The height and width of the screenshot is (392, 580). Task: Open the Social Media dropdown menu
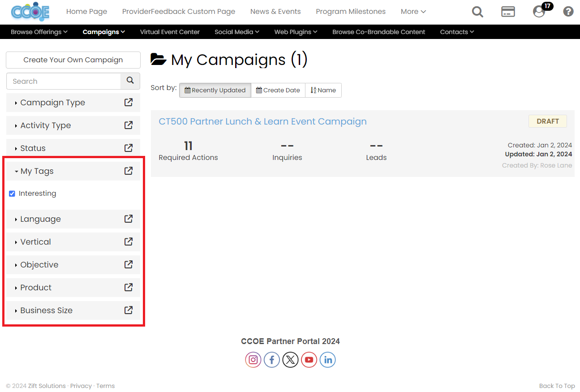[236, 32]
